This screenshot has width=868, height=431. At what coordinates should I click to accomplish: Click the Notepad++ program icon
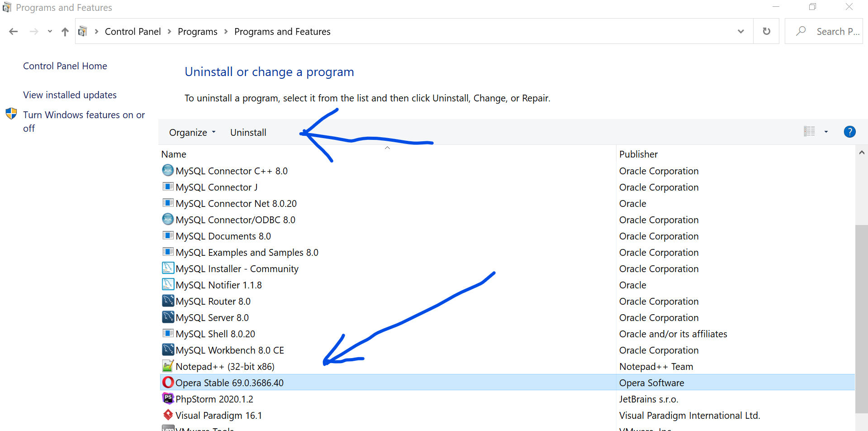tap(168, 366)
